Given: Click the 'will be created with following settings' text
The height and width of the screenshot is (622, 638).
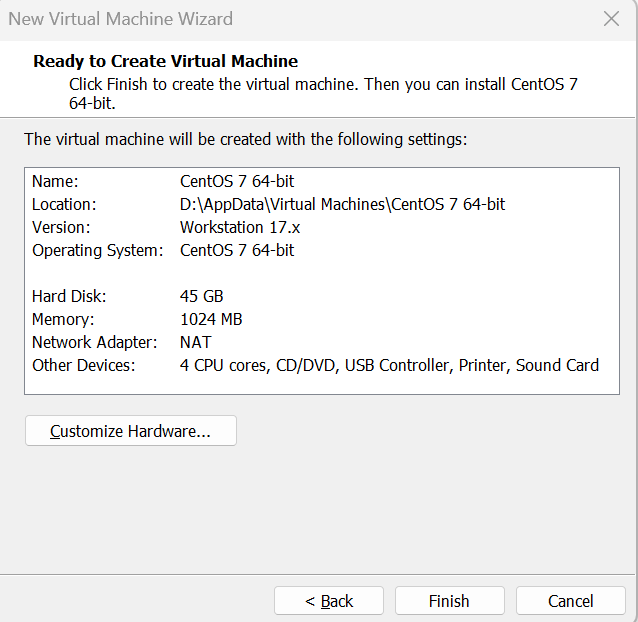Looking at the screenshot, I should tap(245, 139).
